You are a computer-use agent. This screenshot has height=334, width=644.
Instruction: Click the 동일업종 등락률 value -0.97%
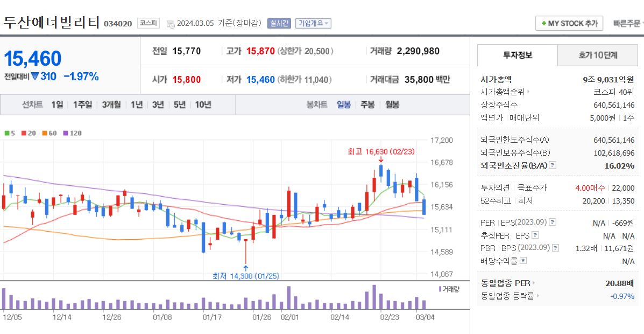click(x=622, y=296)
